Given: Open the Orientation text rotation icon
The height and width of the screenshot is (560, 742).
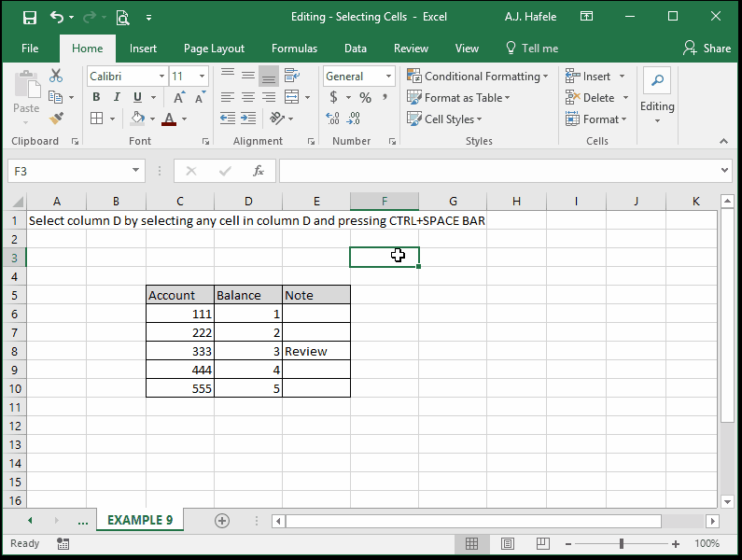Looking at the screenshot, I should 277,118.
